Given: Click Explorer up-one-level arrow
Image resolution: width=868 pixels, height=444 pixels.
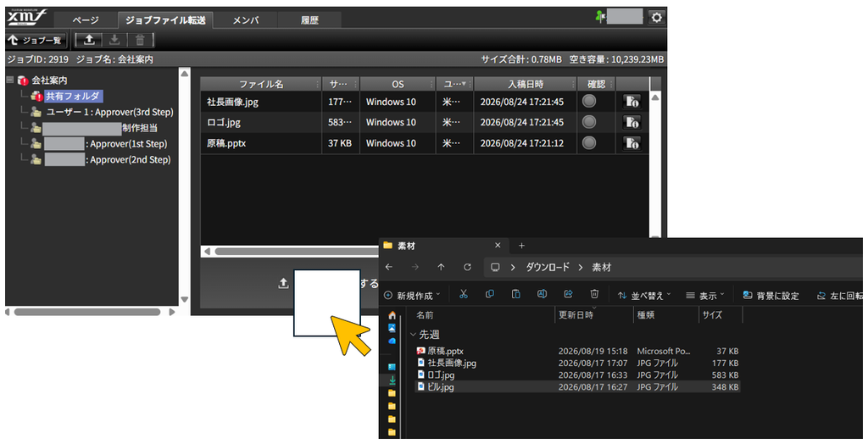Looking at the screenshot, I should point(441,268).
